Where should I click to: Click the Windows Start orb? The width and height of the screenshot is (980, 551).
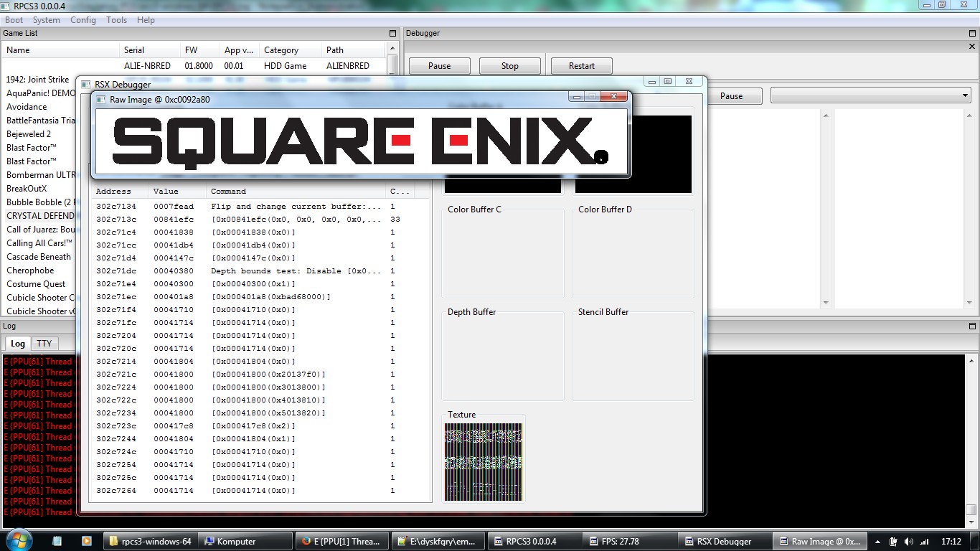pyautogui.click(x=18, y=541)
